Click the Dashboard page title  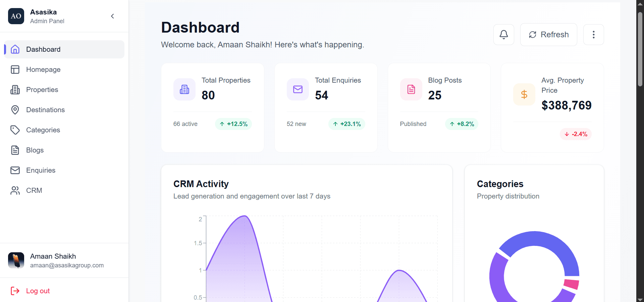coord(200,27)
